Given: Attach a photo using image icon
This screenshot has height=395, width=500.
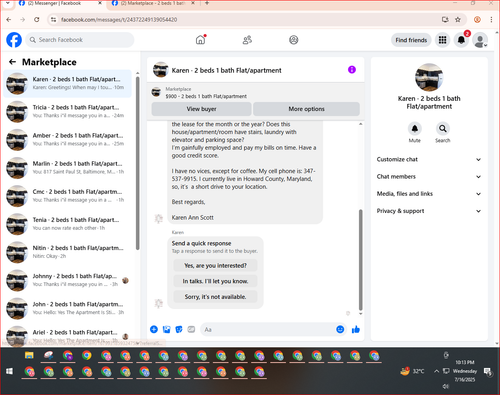Looking at the screenshot, I should [x=166, y=329].
